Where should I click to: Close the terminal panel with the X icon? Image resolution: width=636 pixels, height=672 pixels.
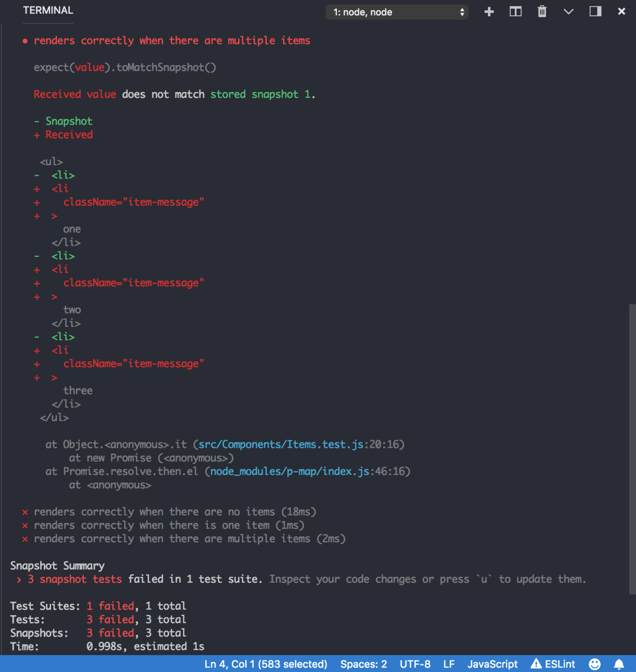pos(621,12)
